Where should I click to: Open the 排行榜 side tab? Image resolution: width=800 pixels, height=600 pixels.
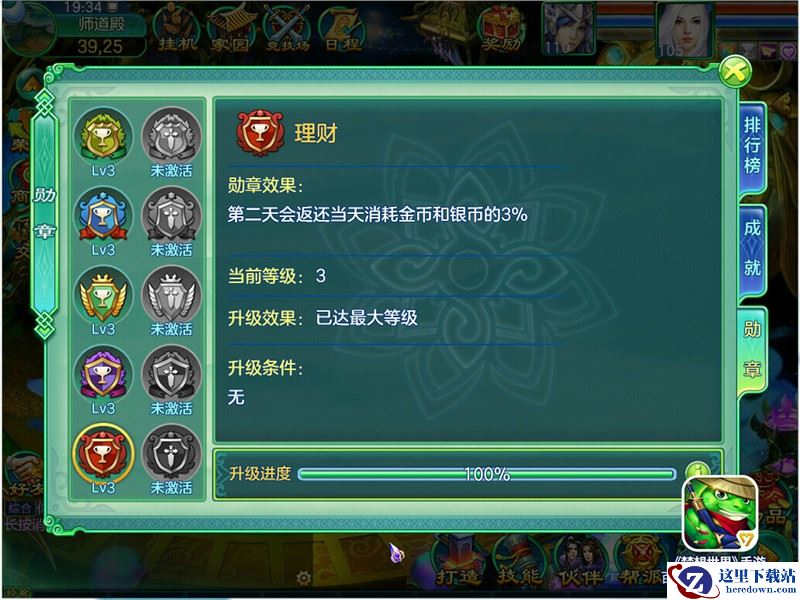tap(752, 146)
